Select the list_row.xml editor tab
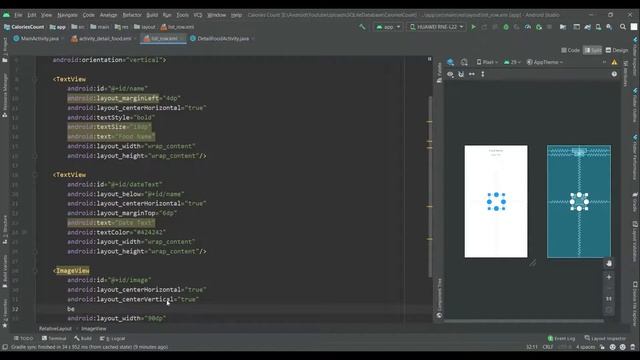 click(163, 38)
